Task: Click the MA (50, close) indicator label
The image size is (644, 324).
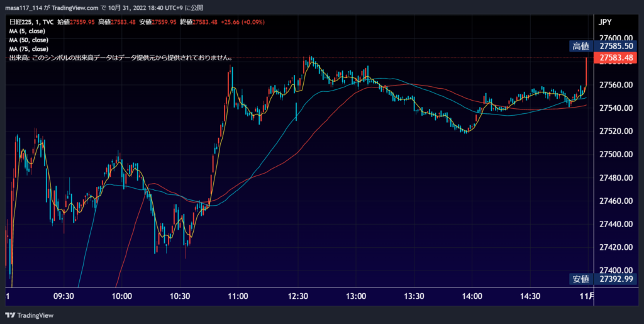Action: click(29, 40)
